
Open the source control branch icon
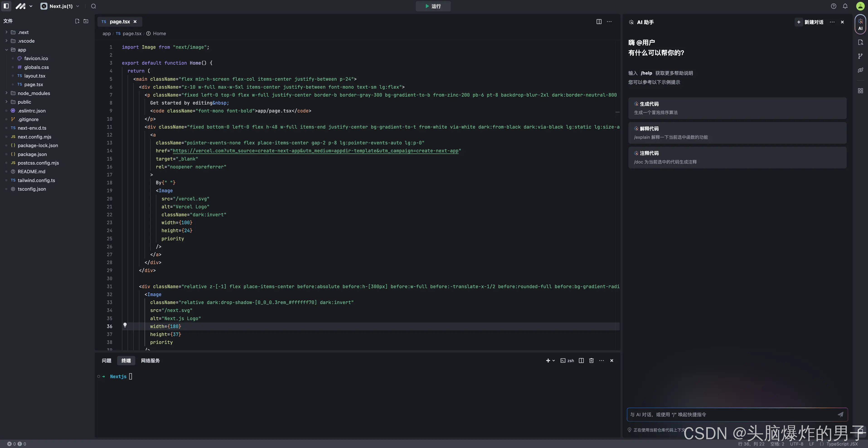pyautogui.click(x=860, y=56)
